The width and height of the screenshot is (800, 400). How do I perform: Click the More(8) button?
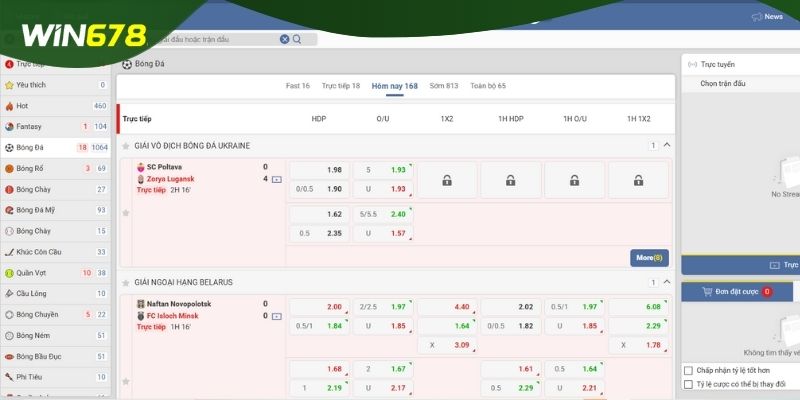[x=649, y=257]
